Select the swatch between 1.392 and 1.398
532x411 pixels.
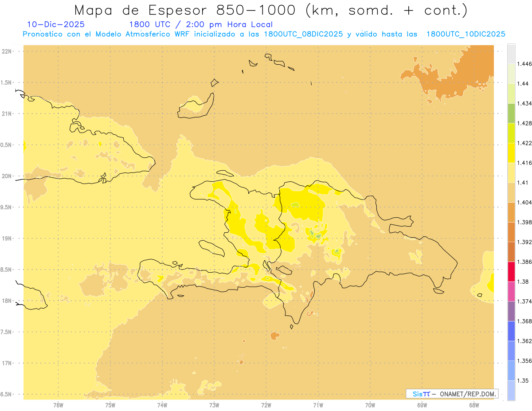point(511,232)
